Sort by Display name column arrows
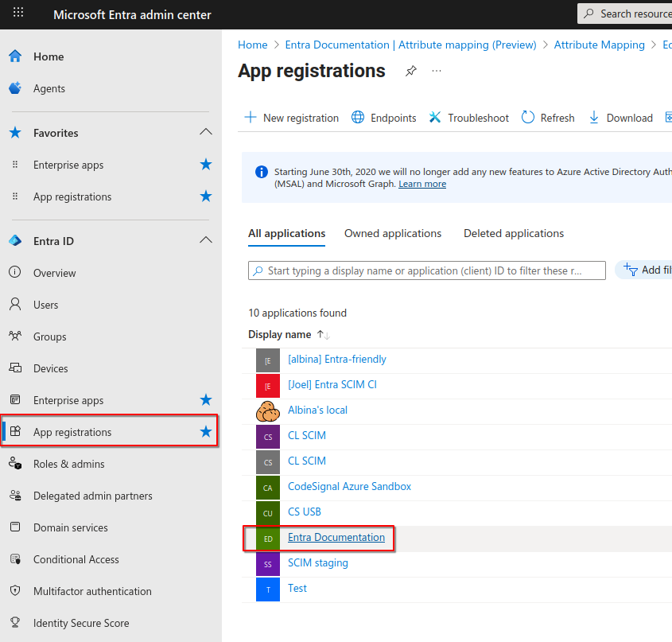The image size is (672, 642). coord(324,334)
